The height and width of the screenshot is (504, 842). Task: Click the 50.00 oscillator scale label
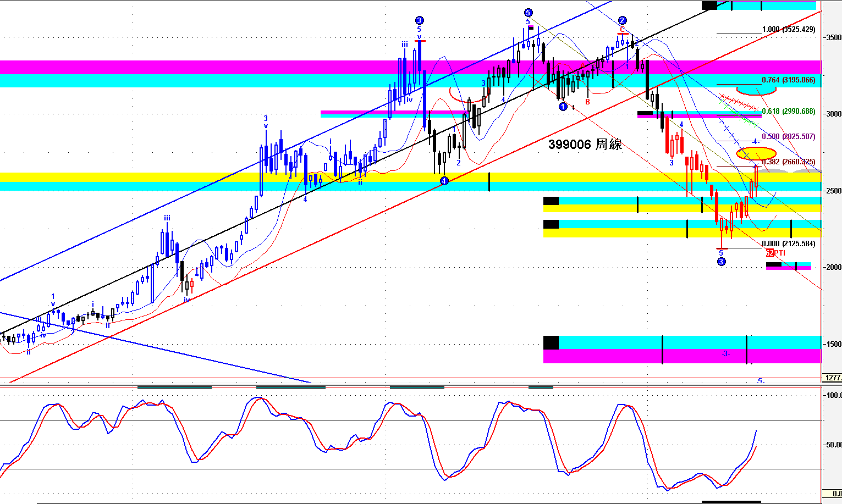click(x=834, y=445)
